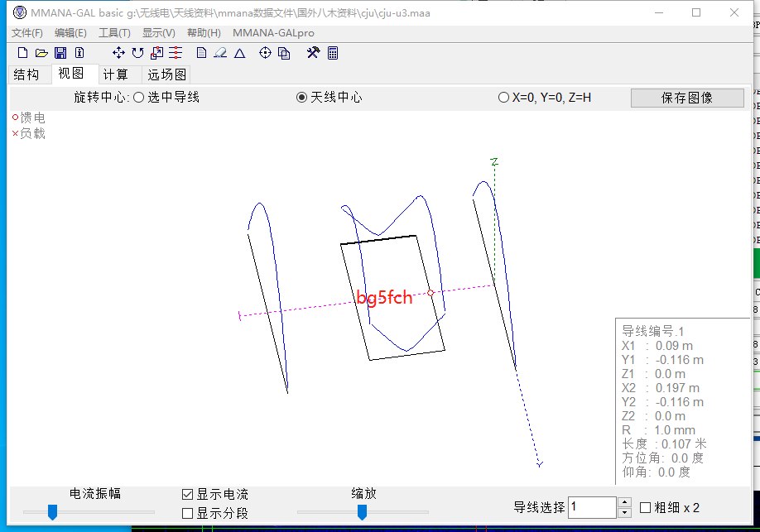Decrease wire number with stepper down arrow

(x=625, y=512)
